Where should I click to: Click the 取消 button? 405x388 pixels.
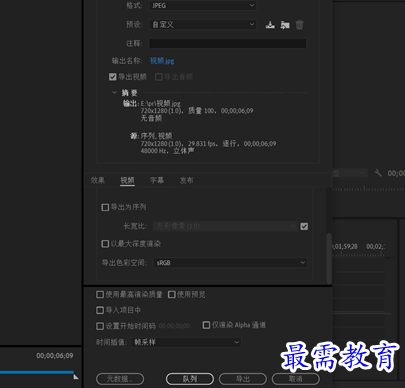click(x=296, y=379)
